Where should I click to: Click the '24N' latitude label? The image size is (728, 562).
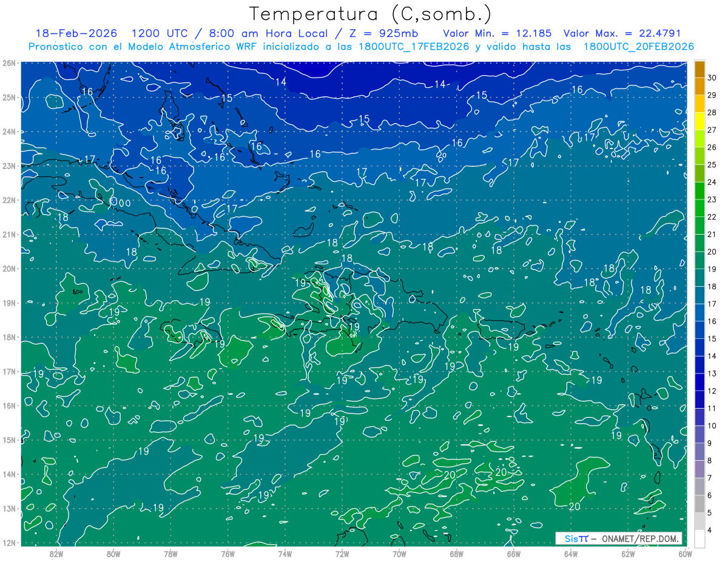pos(9,132)
